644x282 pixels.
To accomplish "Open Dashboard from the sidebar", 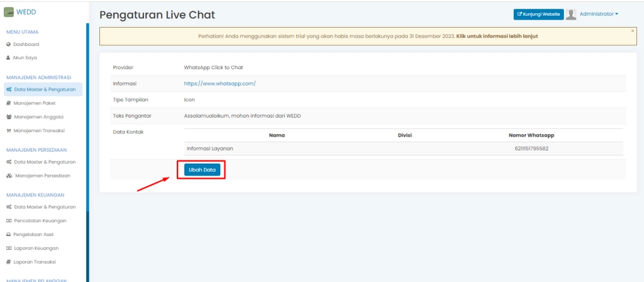I will click(x=26, y=44).
